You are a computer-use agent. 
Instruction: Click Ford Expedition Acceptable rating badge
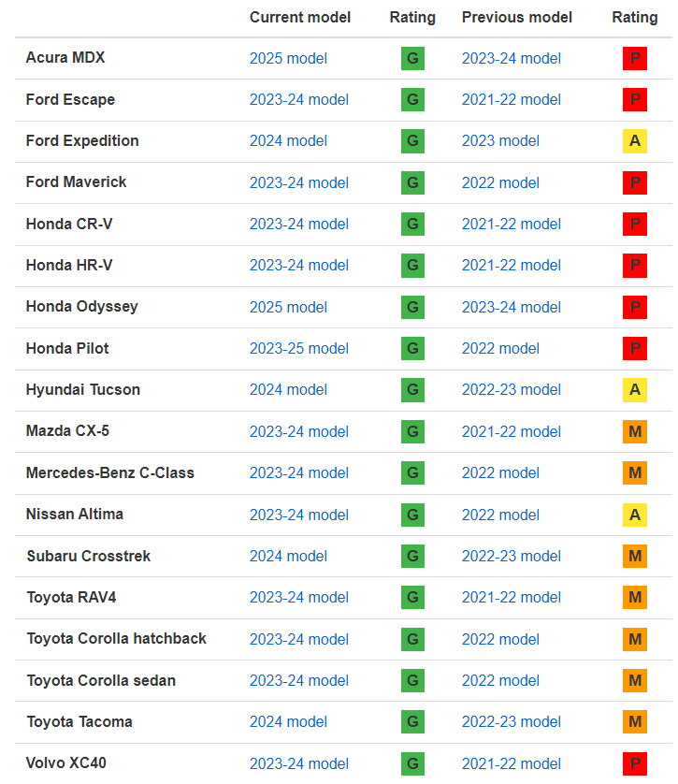pyautogui.click(x=635, y=141)
